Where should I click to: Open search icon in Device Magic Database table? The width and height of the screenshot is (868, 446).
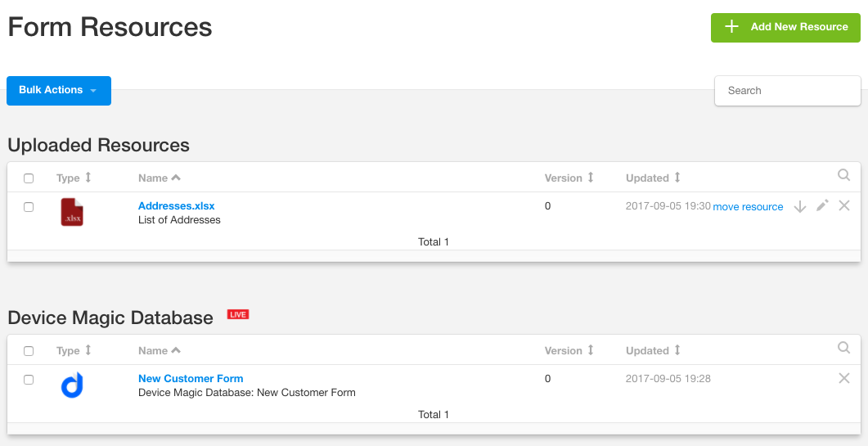843,348
